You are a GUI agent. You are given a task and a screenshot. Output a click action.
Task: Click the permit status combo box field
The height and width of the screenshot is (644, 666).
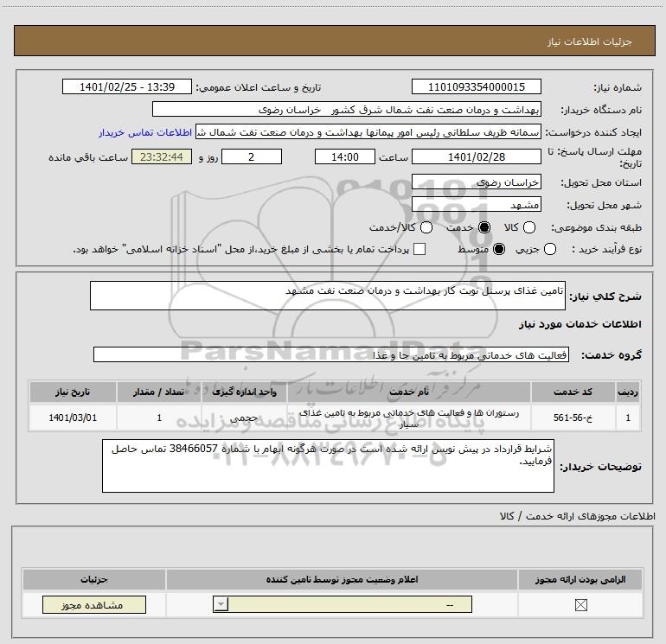343,604
